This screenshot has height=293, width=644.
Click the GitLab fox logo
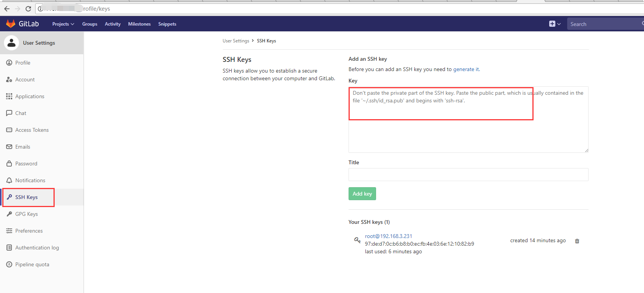coord(11,24)
